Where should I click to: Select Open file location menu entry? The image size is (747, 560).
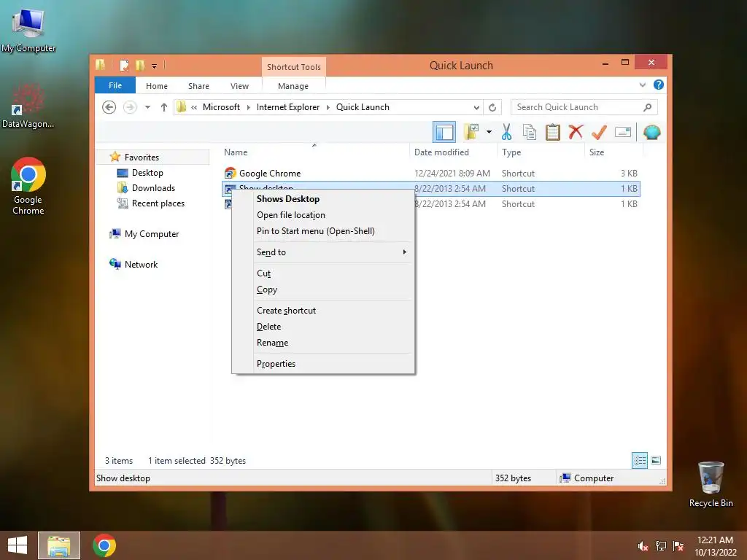pos(290,215)
